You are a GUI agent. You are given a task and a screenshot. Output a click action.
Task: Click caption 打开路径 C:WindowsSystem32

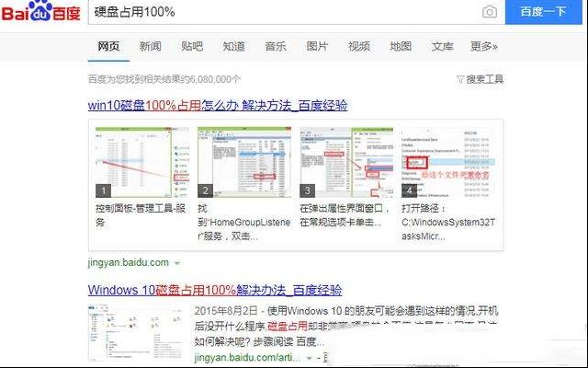[x=448, y=223]
